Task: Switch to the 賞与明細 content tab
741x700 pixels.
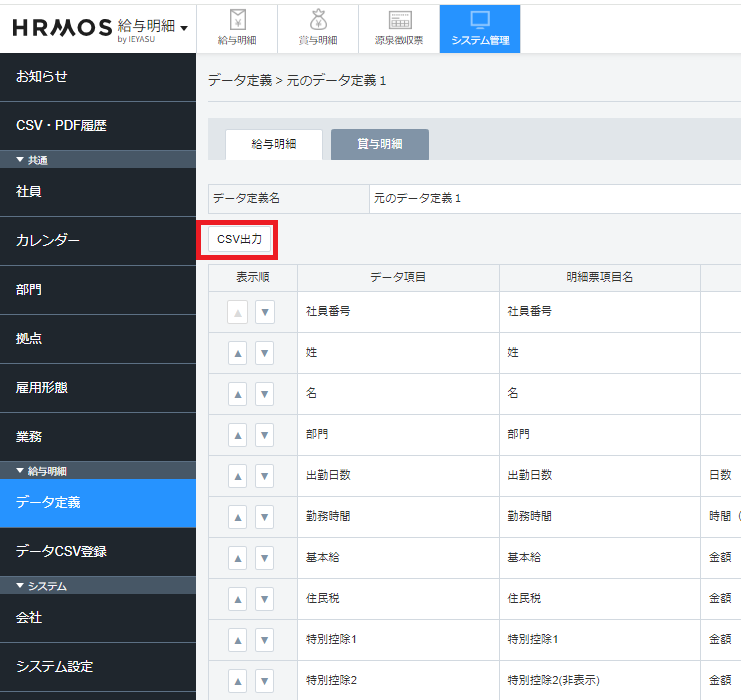Action: click(380, 144)
